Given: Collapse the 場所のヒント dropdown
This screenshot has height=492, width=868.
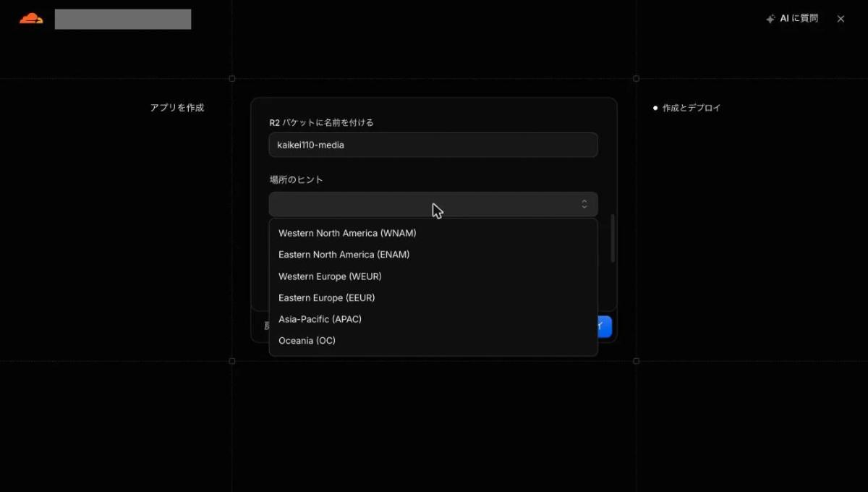Looking at the screenshot, I should [x=433, y=204].
